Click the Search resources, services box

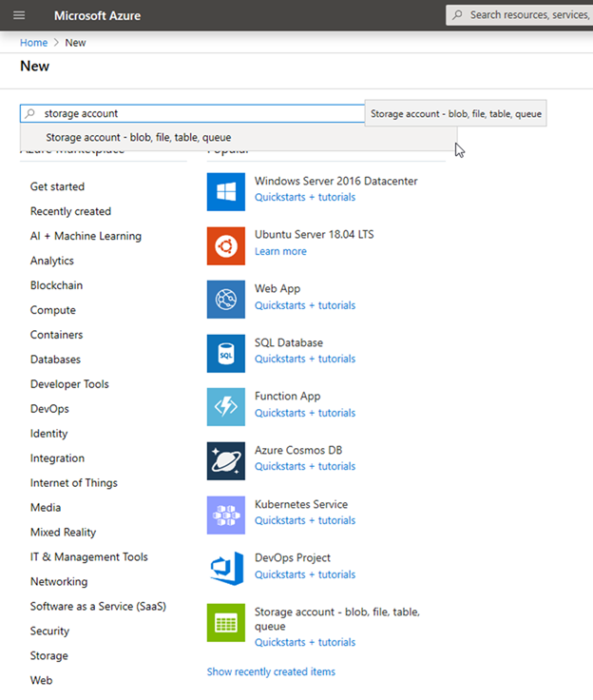[x=520, y=14]
